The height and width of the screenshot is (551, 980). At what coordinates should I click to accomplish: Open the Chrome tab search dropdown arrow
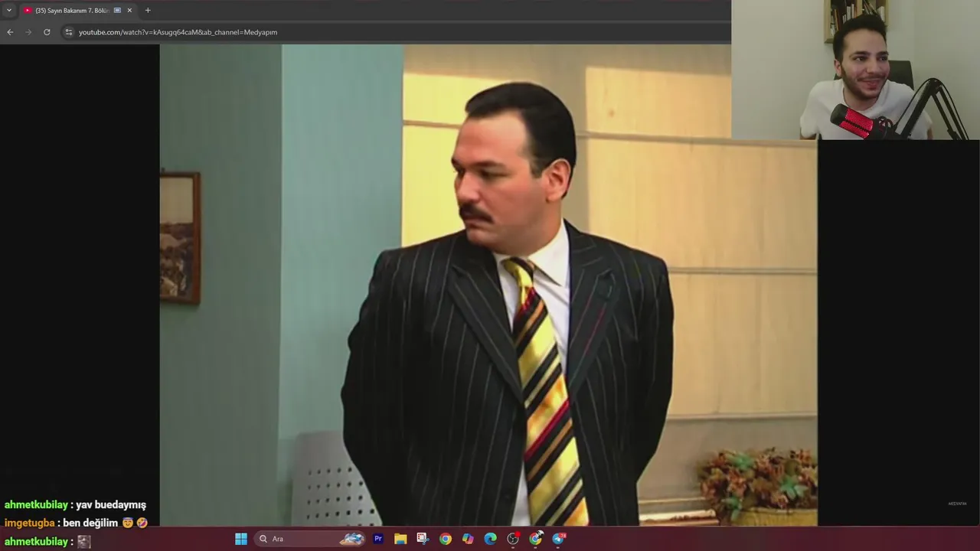click(x=9, y=10)
